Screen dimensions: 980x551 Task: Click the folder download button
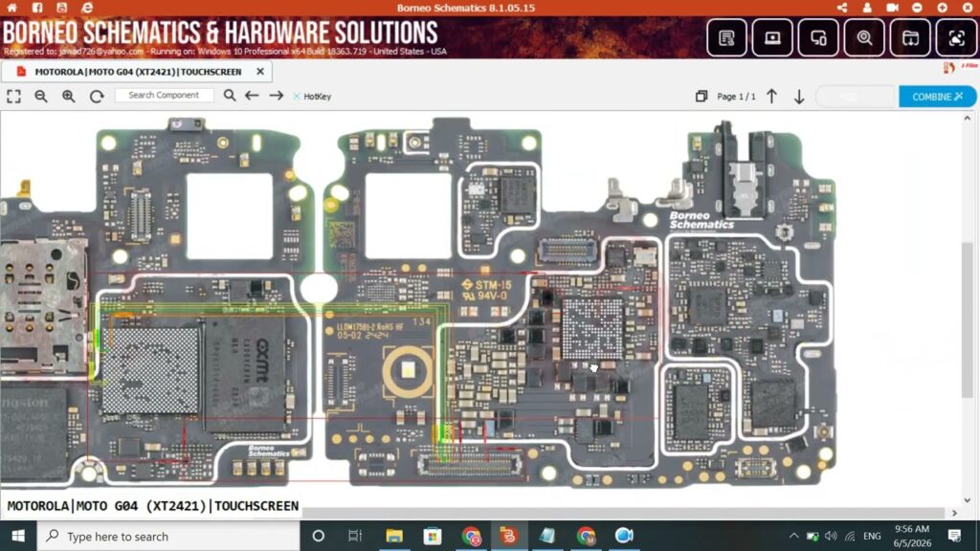click(x=910, y=38)
